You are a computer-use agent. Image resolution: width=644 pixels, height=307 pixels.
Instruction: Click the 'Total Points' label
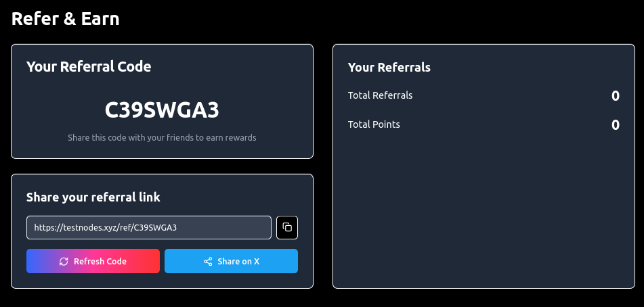coord(374,124)
